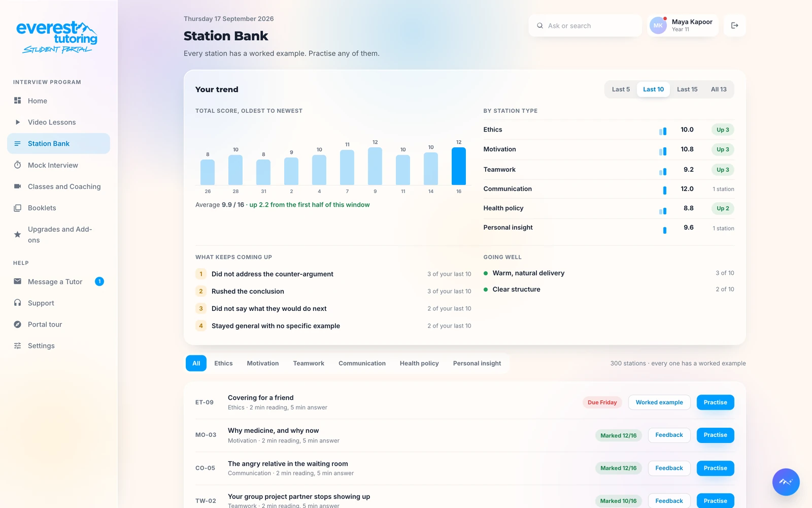Click the Support headset icon
The image size is (812, 508).
coord(17,303)
